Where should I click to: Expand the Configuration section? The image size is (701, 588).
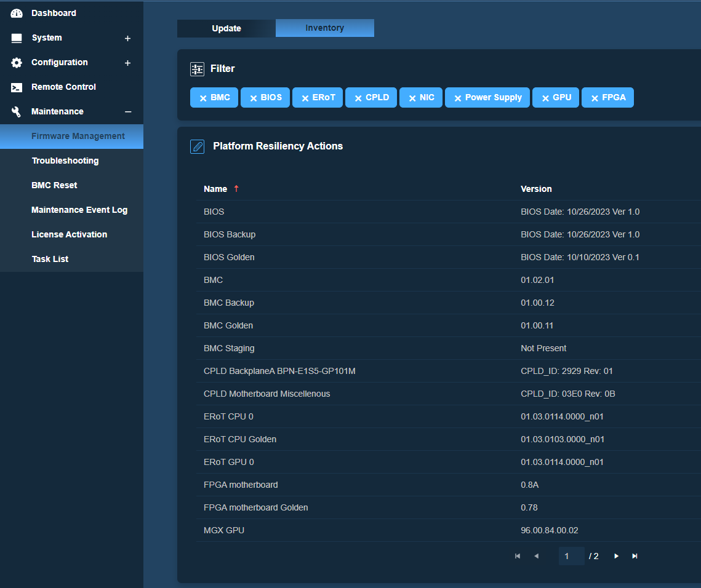127,62
